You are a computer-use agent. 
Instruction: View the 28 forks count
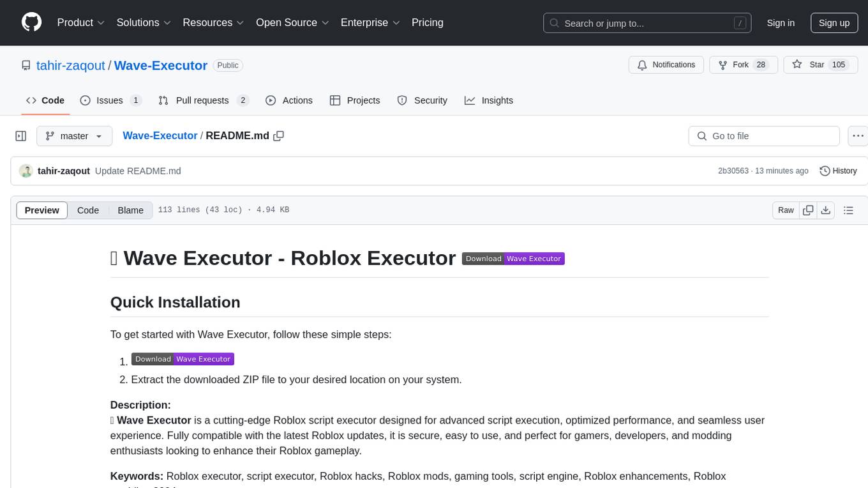point(760,65)
